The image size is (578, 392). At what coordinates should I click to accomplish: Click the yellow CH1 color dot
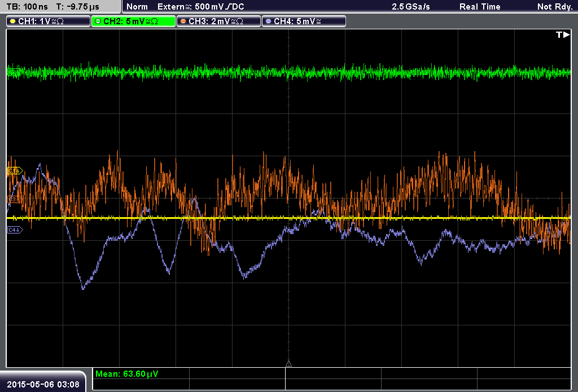pos(13,21)
